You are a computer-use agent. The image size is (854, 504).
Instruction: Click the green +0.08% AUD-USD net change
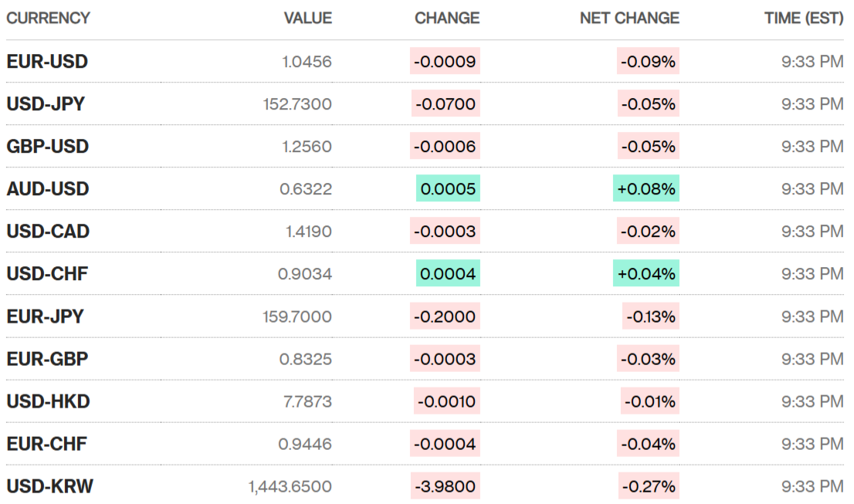tap(646, 189)
